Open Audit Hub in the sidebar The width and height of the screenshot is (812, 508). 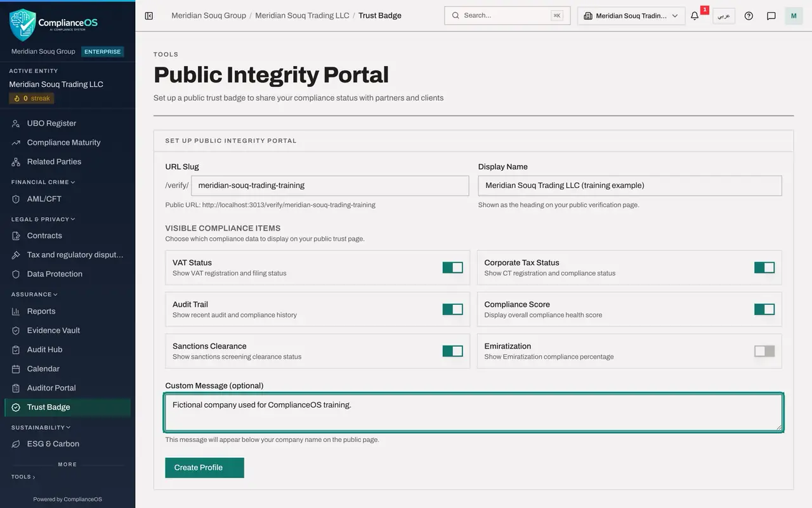click(x=67, y=350)
